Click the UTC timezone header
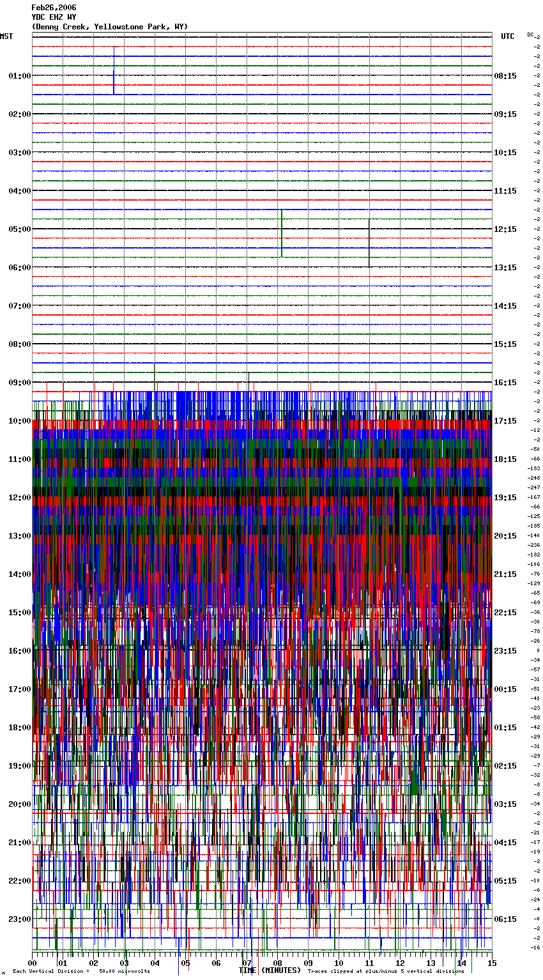 [508, 36]
